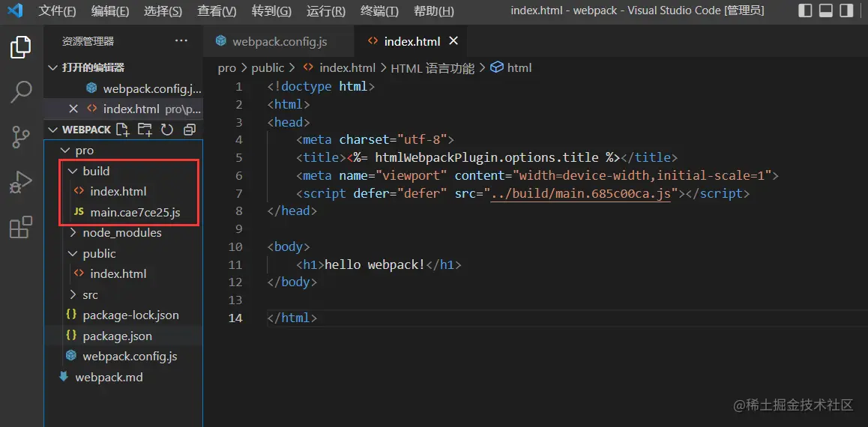
Task: Open the Extensions view
Action: [21, 227]
